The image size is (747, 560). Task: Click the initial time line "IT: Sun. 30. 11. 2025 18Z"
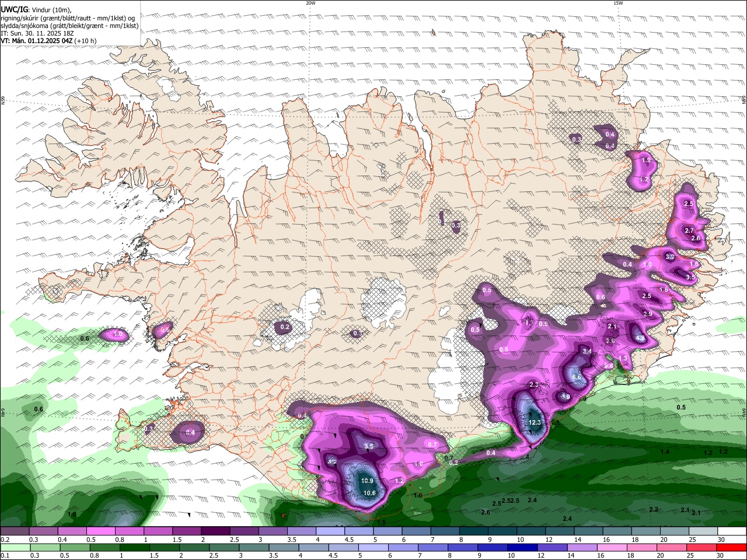pyautogui.click(x=37, y=33)
